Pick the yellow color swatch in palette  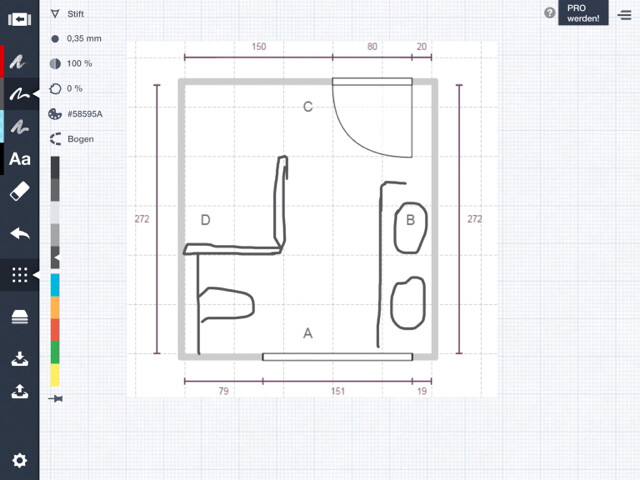coord(55,376)
